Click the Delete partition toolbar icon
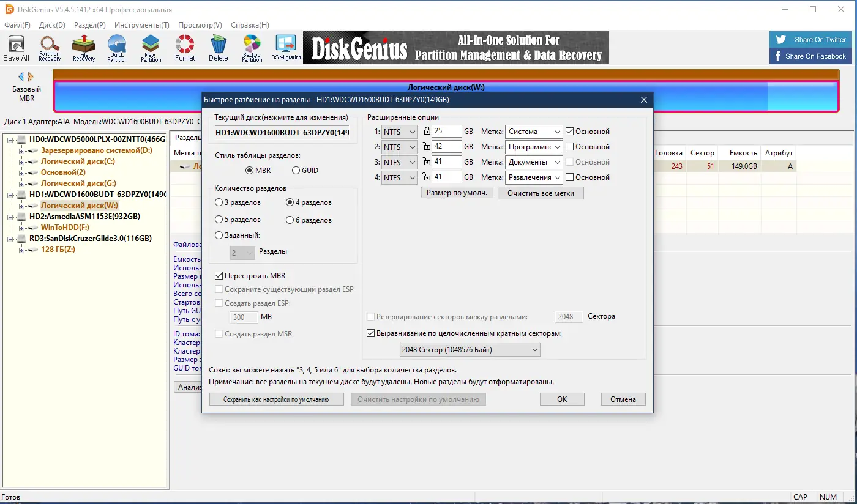The width and height of the screenshot is (857, 504). [218, 48]
